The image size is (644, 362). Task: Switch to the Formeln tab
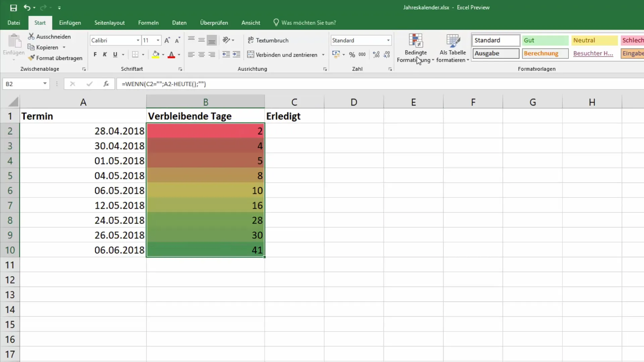tap(148, 23)
